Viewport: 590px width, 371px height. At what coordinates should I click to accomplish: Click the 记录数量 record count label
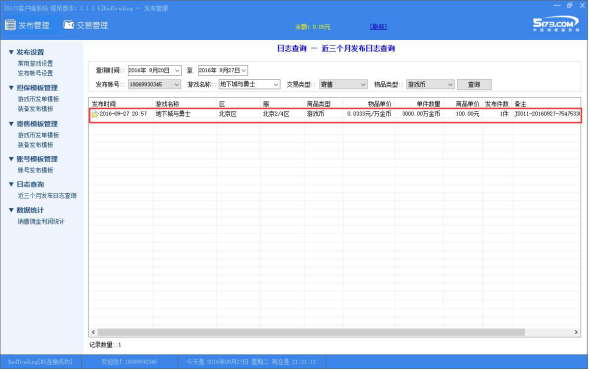tap(105, 345)
